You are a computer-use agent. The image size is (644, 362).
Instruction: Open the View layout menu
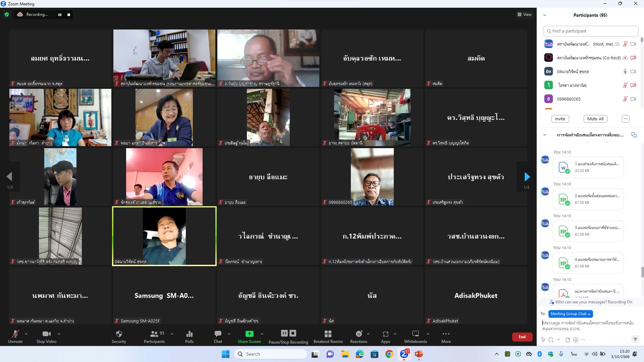524,14
